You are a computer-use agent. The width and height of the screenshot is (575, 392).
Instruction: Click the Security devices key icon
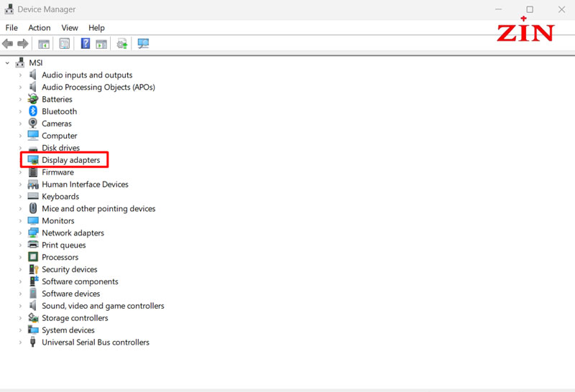(33, 269)
